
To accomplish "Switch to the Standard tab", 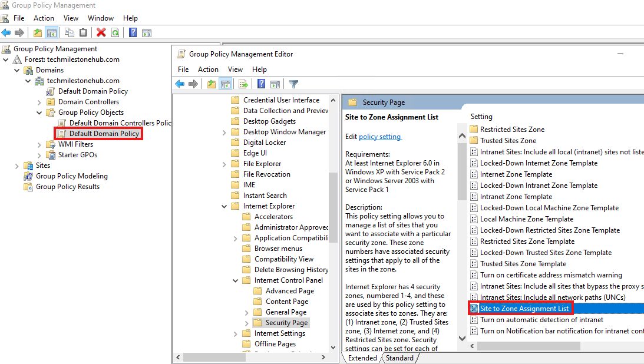I will tap(399, 358).
